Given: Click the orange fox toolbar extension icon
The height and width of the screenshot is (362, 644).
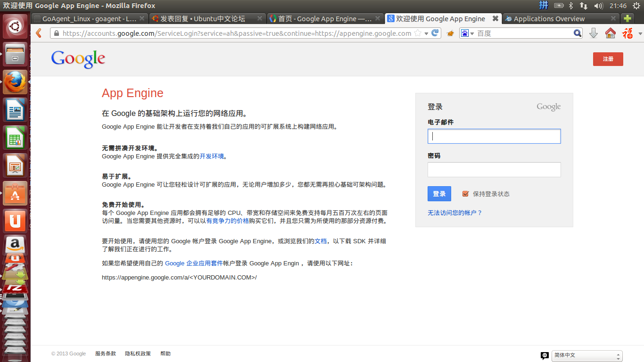Looking at the screenshot, I should point(450,33).
